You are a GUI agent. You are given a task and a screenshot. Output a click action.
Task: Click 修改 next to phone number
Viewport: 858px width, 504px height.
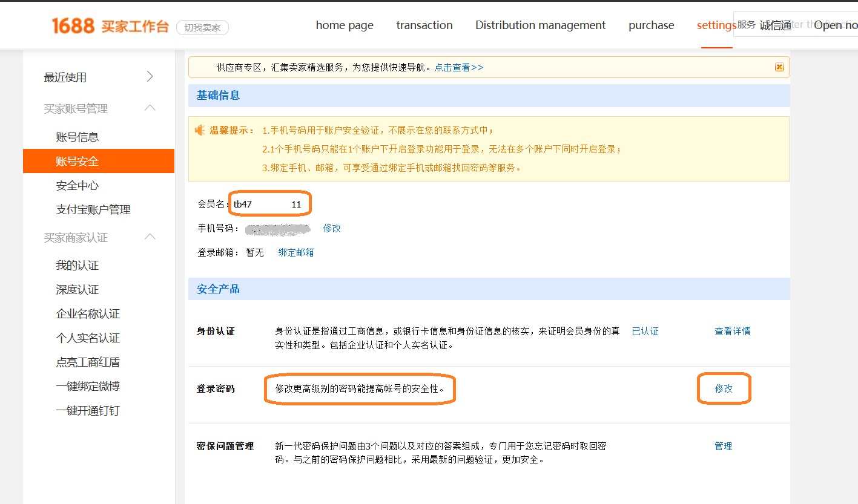tap(332, 228)
